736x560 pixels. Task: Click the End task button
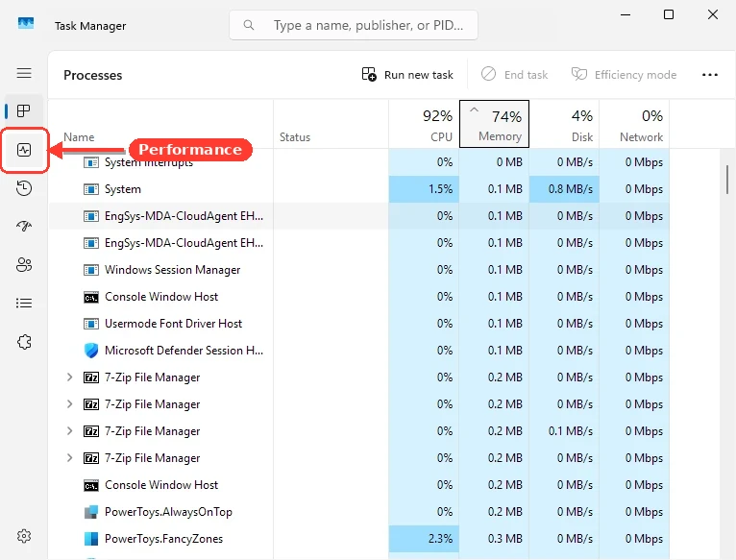tap(514, 75)
